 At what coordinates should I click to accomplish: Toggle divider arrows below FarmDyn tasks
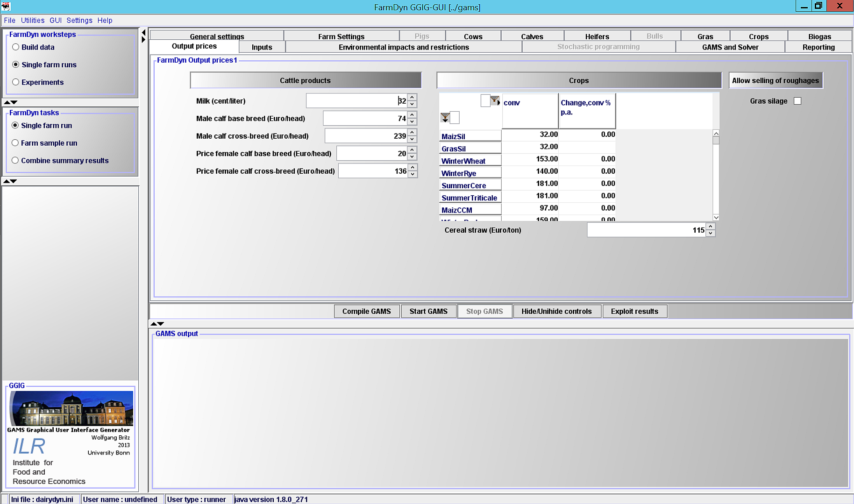point(11,181)
